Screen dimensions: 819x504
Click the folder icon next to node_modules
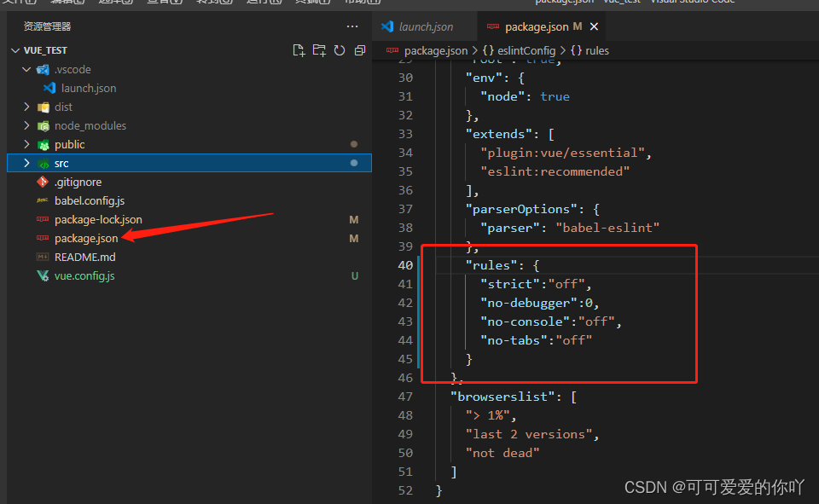coord(43,126)
